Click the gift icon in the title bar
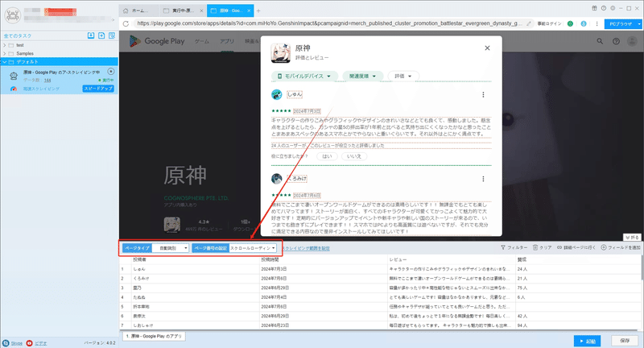 click(x=594, y=8)
